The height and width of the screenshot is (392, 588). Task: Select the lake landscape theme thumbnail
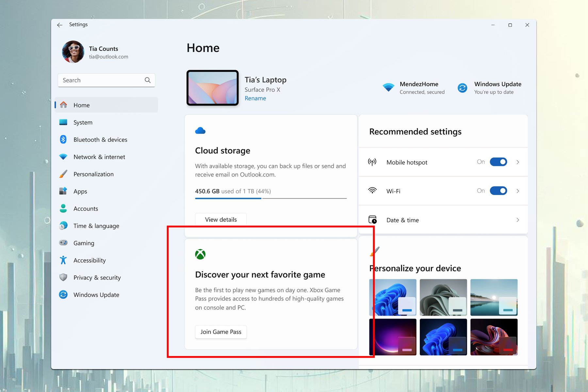[494, 297]
